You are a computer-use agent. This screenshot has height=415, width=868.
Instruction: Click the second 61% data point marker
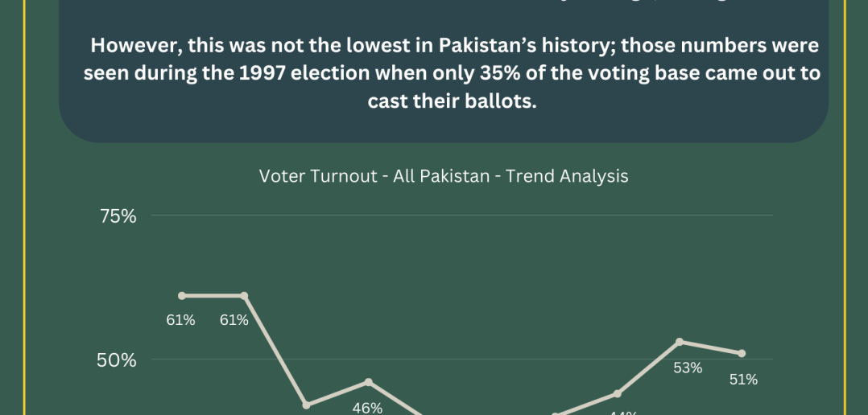click(244, 296)
